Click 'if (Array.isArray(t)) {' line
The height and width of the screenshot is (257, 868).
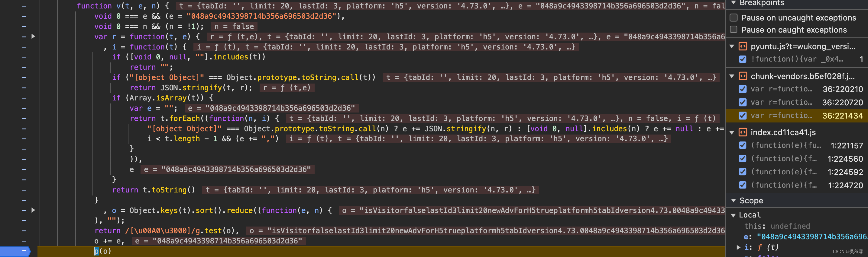coord(163,98)
